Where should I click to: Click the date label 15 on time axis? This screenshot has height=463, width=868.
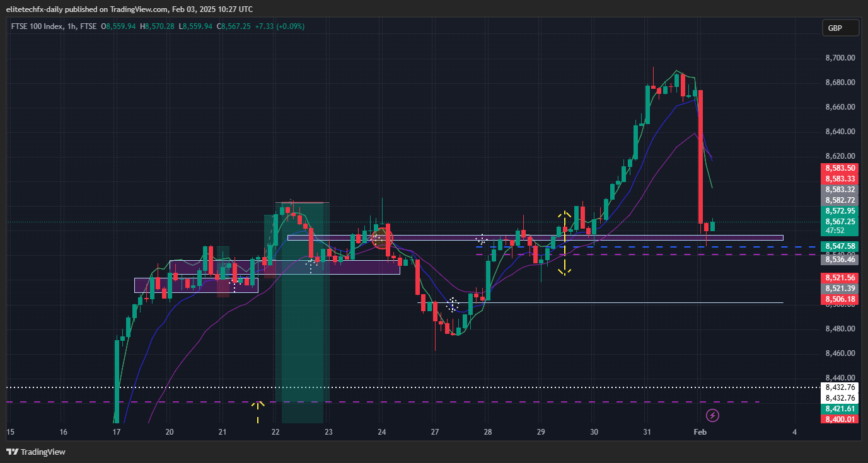[10, 432]
